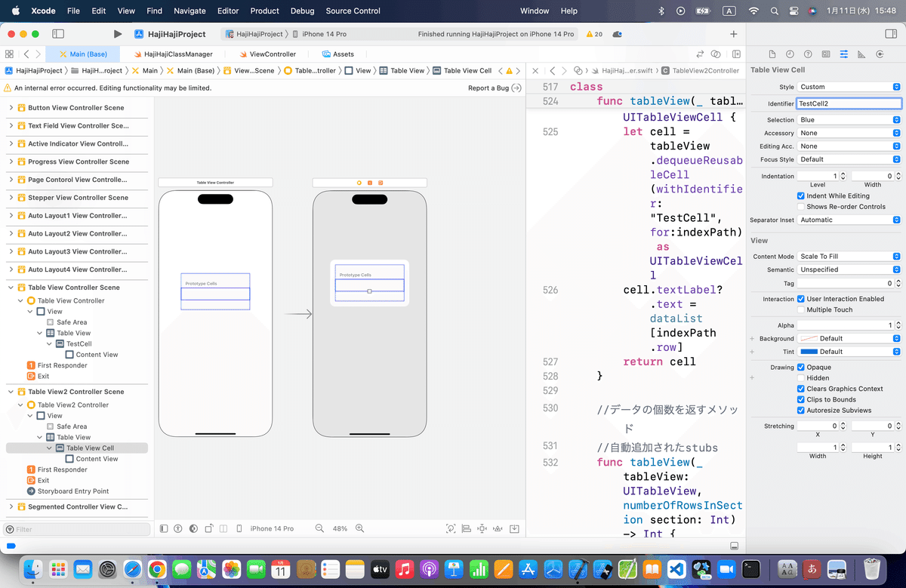Image resolution: width=906 pixels, height=588 pixels.
Task: Expand Segmented Controller View scene
Action: (x=11, y=507)
